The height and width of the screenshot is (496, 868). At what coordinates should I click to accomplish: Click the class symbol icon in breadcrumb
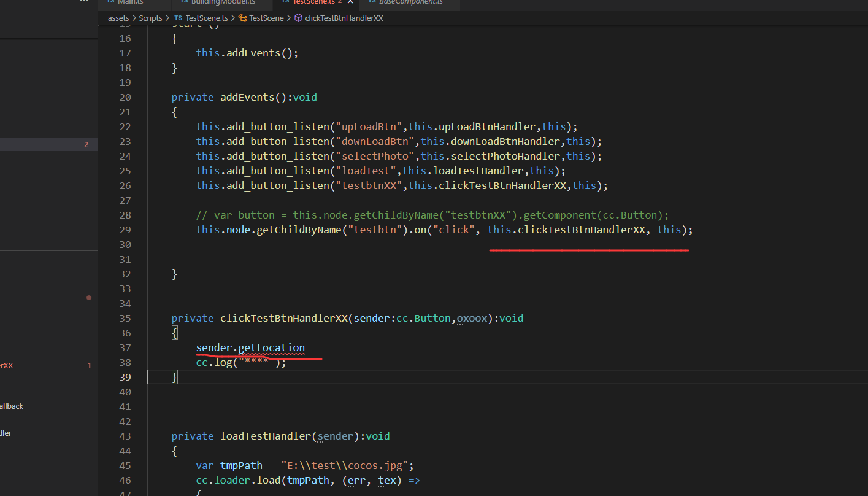coord(242,18)
